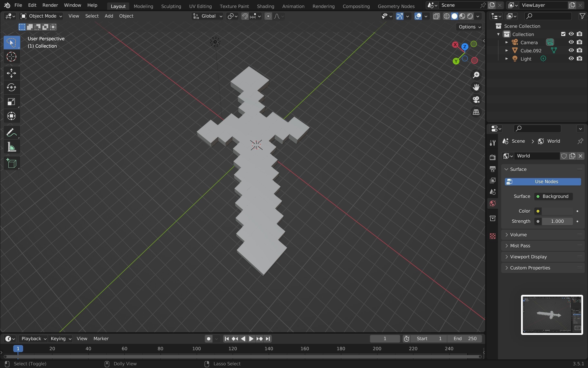Viewport: 588px width, 368px height.
Task: Select the Transform tool
Action: click(x=11, y=116)
